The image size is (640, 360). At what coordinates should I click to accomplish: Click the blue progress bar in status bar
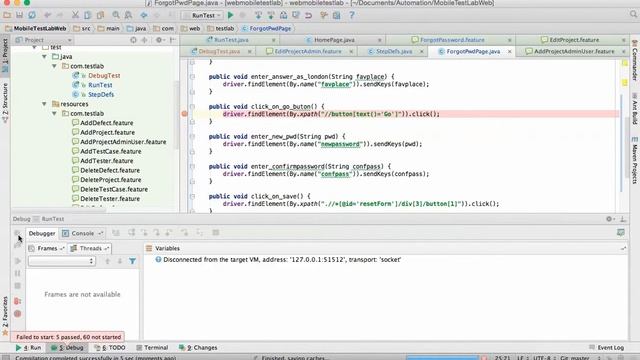[442, 358]
